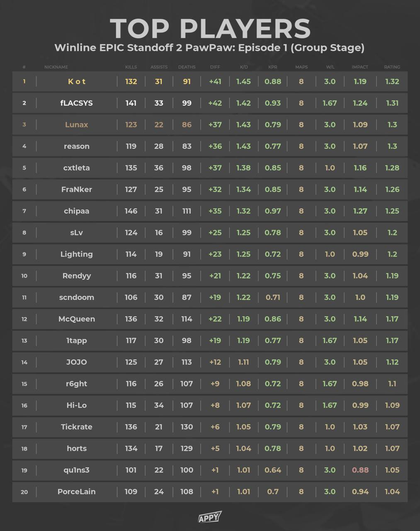Click the IMPACT column header

click(x=360, y=67)
